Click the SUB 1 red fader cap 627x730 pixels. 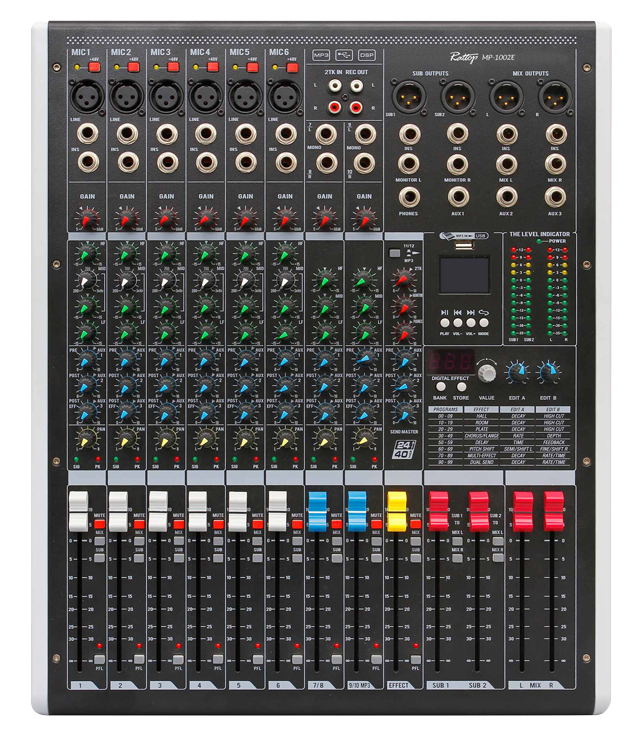click(x=438, y=511)
